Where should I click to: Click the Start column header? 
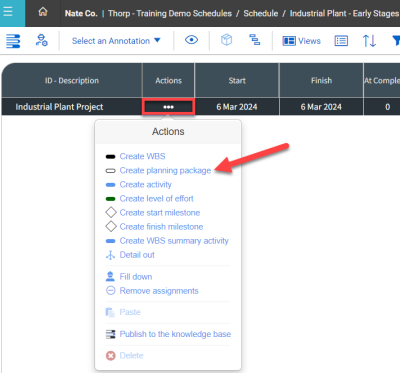237,80
